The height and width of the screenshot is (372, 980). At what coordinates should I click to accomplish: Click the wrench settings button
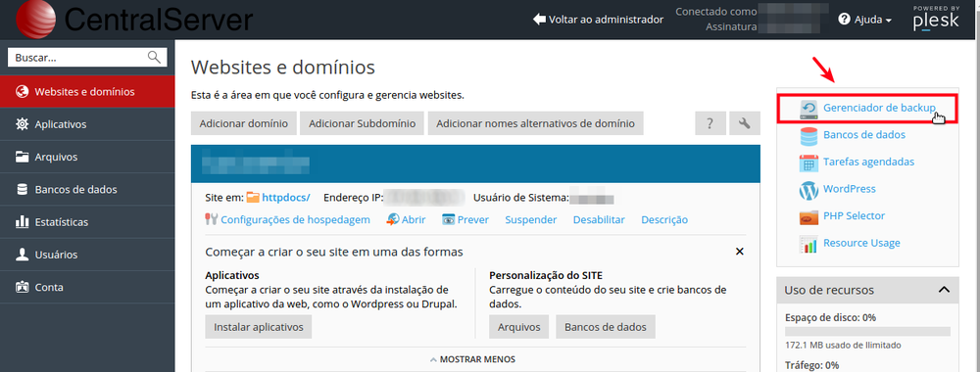pyautogui.click(x=745, y=123)
